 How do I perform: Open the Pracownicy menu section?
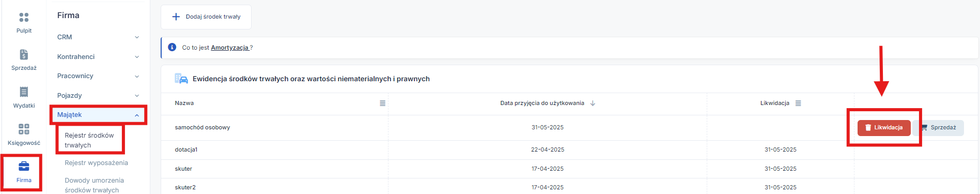(98, 76)
